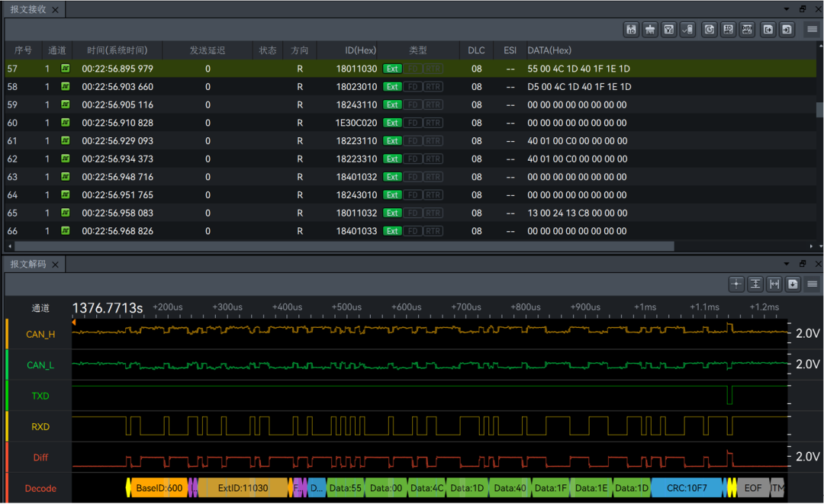Click the RTR badge in row 59

(x=433, y=105)
